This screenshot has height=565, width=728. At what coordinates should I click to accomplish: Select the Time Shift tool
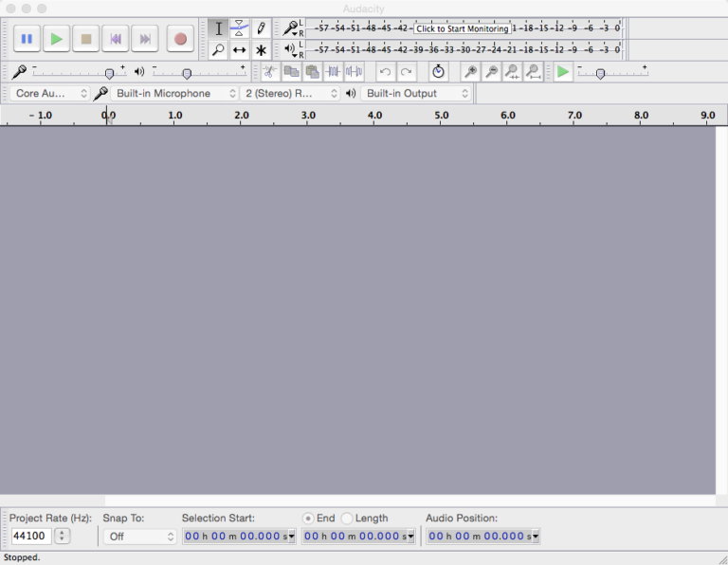coord(240,50)
